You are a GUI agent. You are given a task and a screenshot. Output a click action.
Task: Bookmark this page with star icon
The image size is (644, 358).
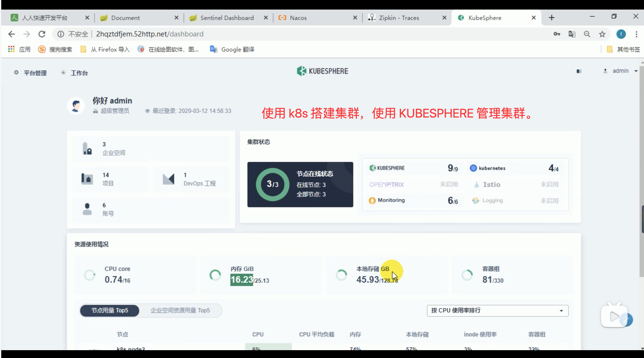tap(602, 34)
